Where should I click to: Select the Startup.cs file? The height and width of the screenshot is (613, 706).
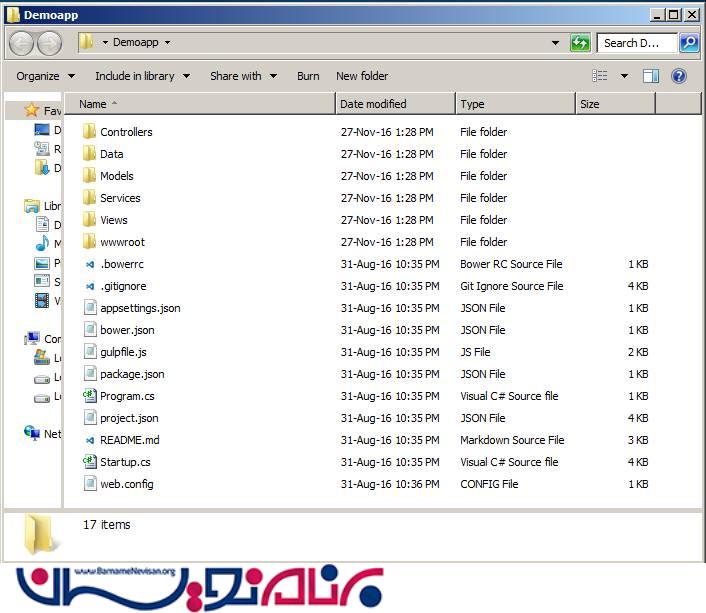[x=125, y=462]
